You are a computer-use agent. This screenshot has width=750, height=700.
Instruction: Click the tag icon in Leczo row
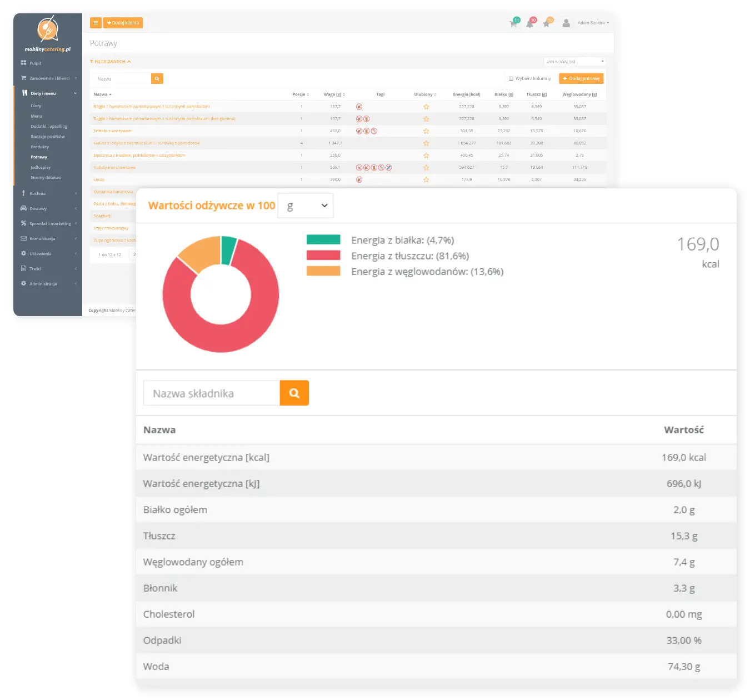tap(359, 179)
